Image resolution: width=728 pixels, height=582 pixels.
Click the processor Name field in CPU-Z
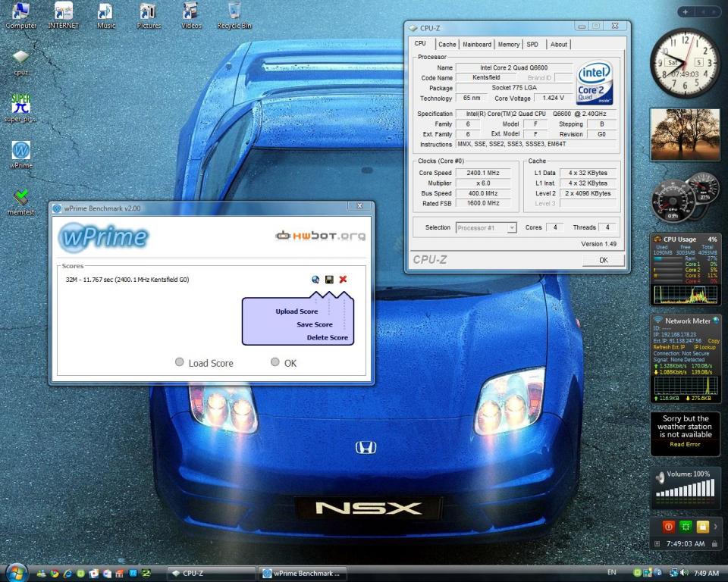pos(514,67)
